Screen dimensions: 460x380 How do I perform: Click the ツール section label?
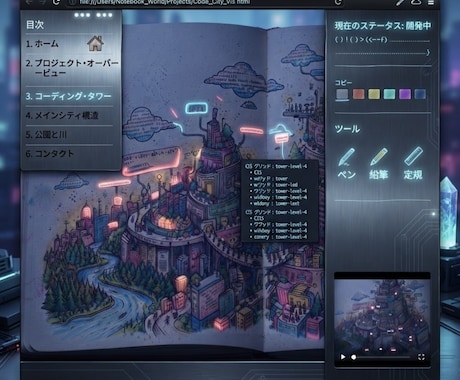(x=347, y=129)
